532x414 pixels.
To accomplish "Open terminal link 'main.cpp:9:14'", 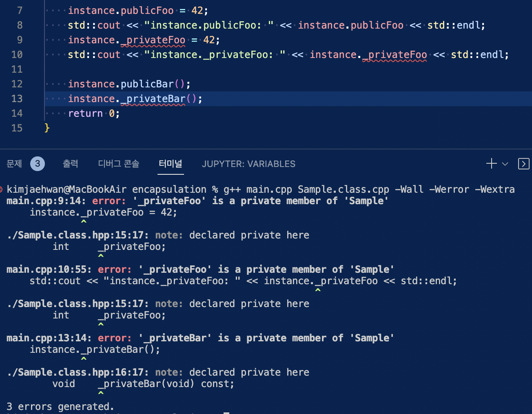I will pos(47,200).
